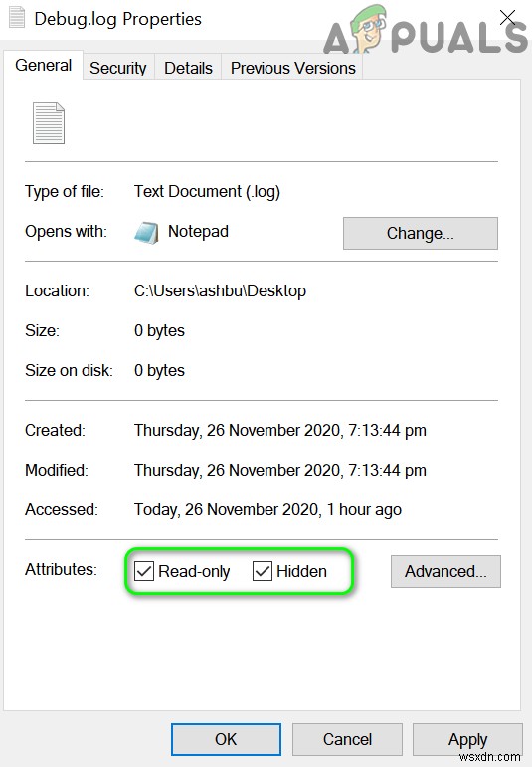Screen dimensions: 532x767
Task: Confirm with the OK button
Action: (226, 739)
